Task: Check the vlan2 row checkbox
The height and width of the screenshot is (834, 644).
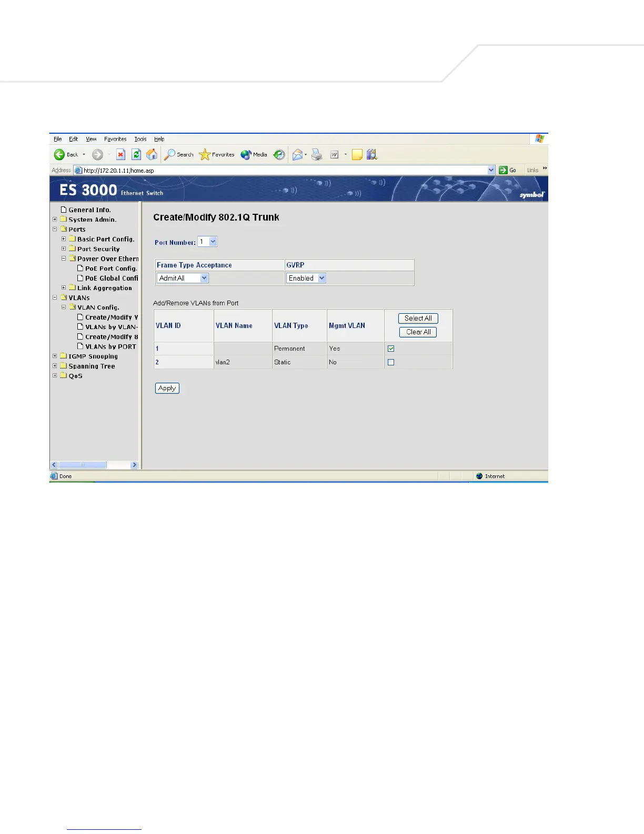Action: 391,362
